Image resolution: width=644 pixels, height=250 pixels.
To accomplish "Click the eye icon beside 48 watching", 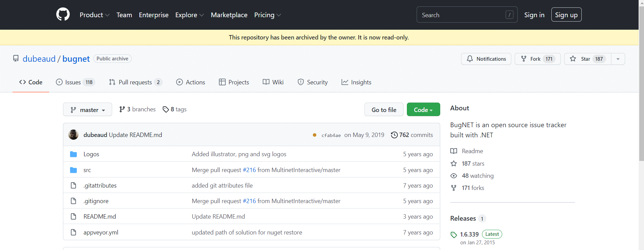I will (454, 176).
